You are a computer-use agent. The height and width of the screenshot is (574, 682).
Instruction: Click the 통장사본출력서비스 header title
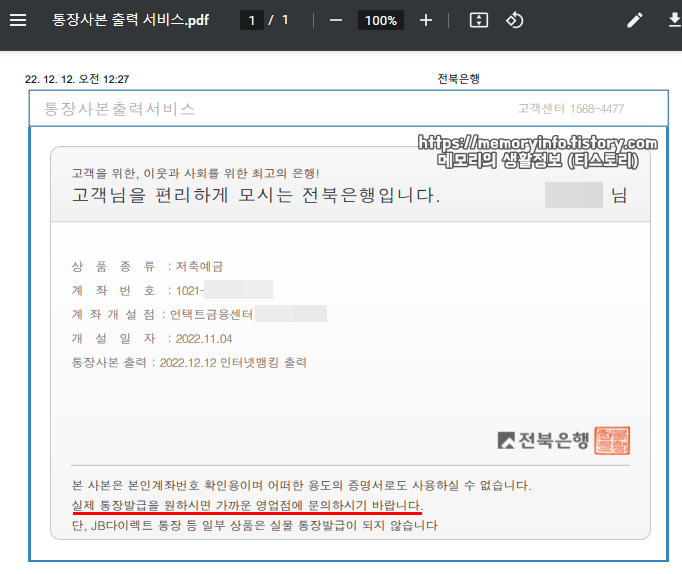(x=119, y=109)
